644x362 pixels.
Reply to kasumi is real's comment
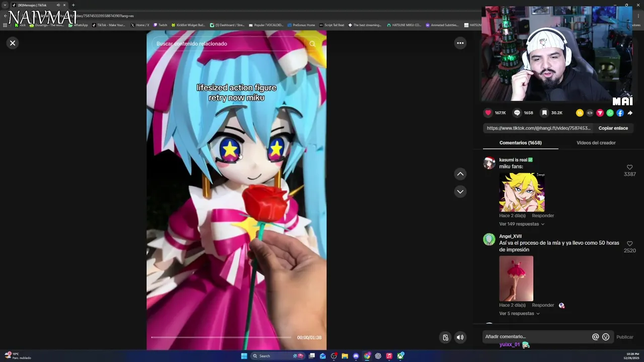pyautogui.click(x=543, y=216)
